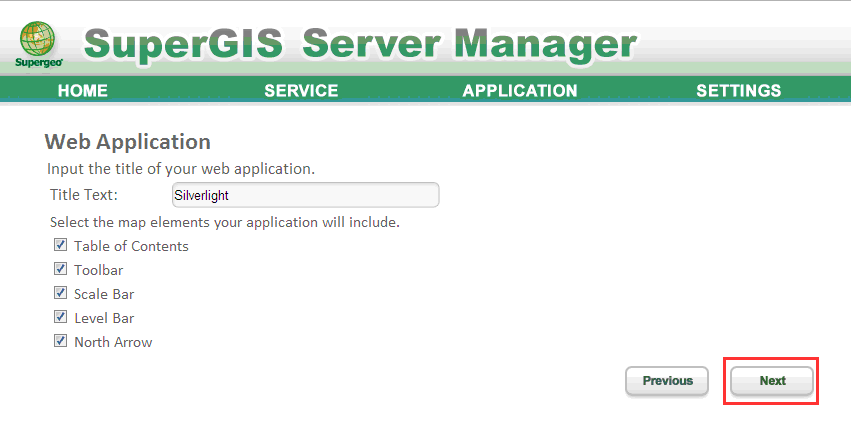Click the Next button
The width and height of the screenshot is (851, 425).
[x=772, y=381]
